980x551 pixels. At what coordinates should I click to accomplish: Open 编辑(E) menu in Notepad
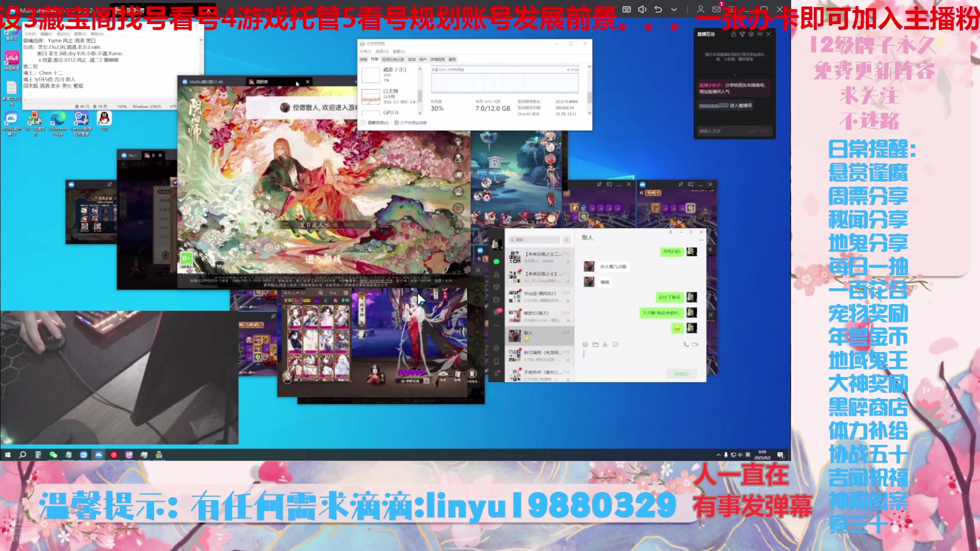coord(46,34)
